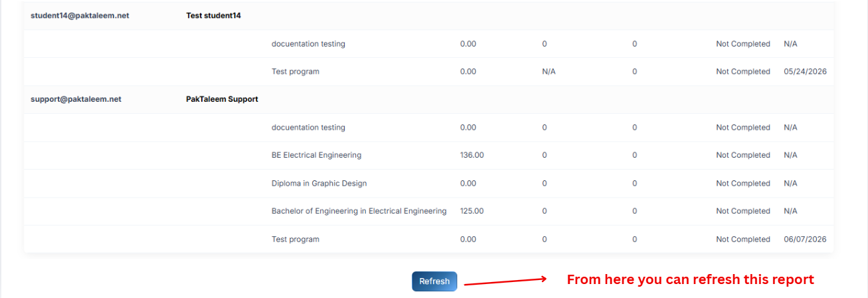This screenshot has width=868, height=298.
Task: Click the 125.00 value
Action: click(x=472, y=211)
